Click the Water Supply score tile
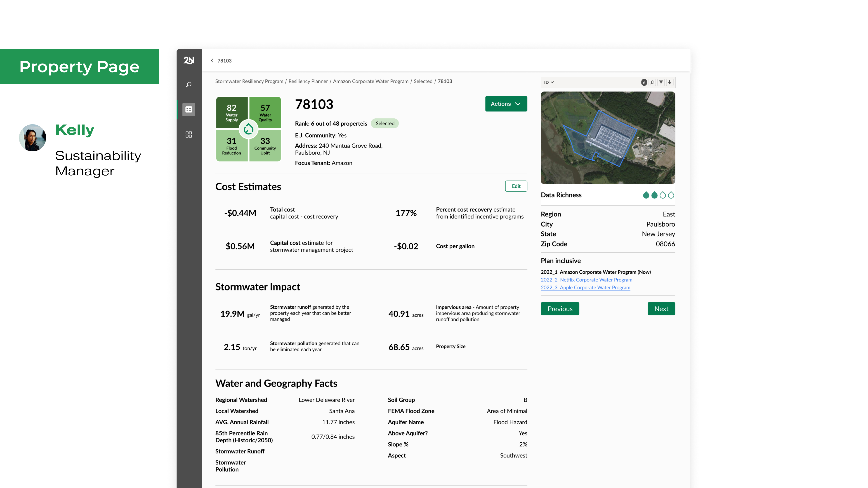Viewport: 868px width, 488px height. 231,112
